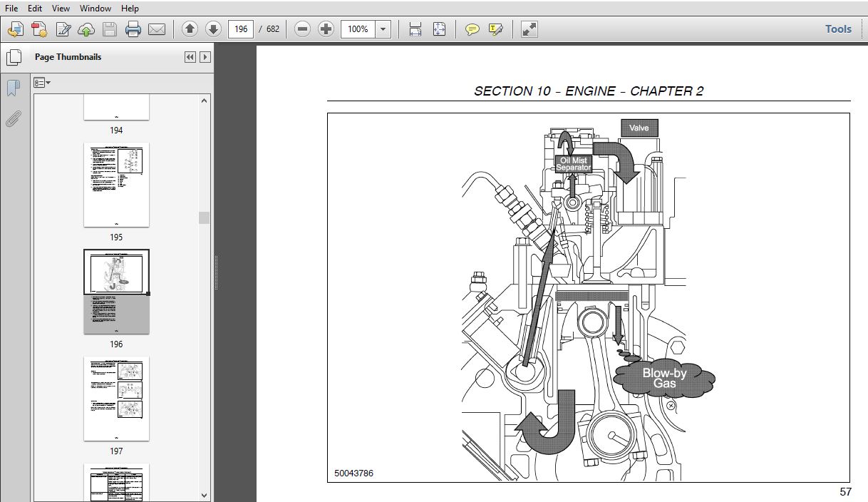Screen dimensions: 868x502
Task: Open the View menu
Action: pyautogui.click(x=61, y=9)
